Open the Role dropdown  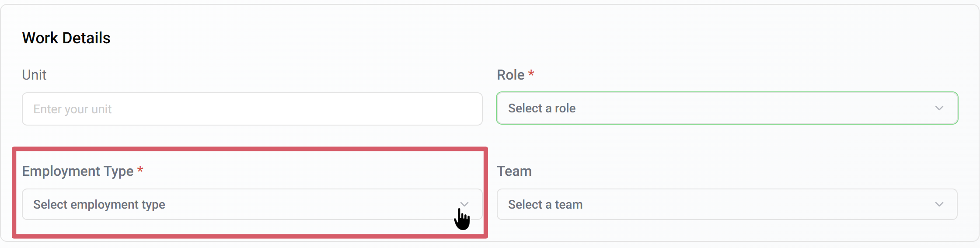point(726,108)
